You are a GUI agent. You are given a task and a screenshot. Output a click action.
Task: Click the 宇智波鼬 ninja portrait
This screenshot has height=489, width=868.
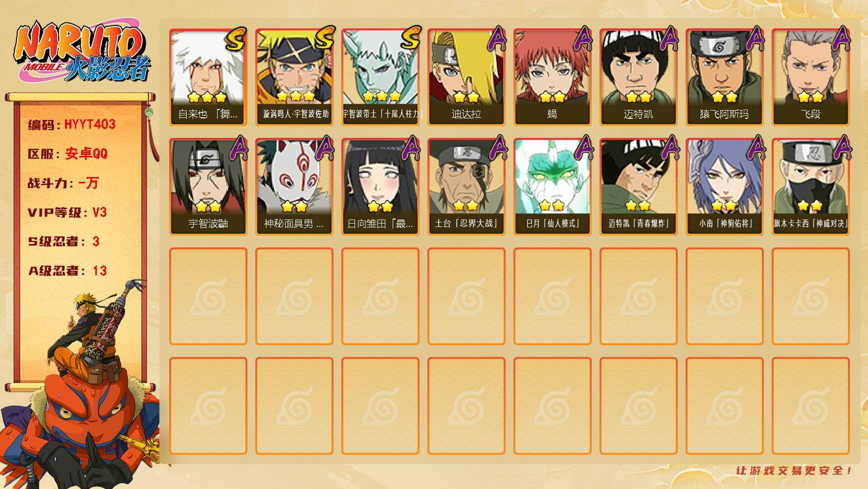pyautogui.click(x=208, y=187)
